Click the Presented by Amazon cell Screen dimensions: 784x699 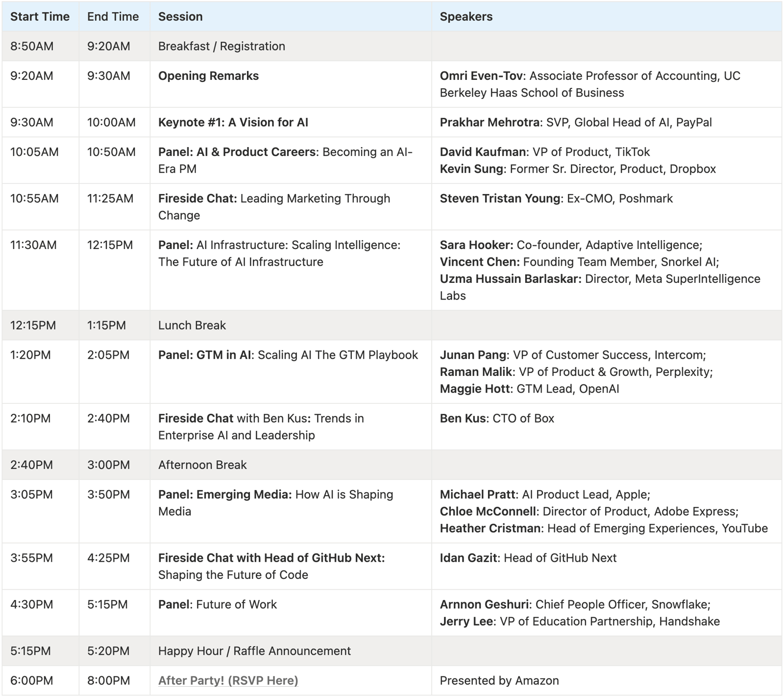pyautogui.click(x=499, y=680)
